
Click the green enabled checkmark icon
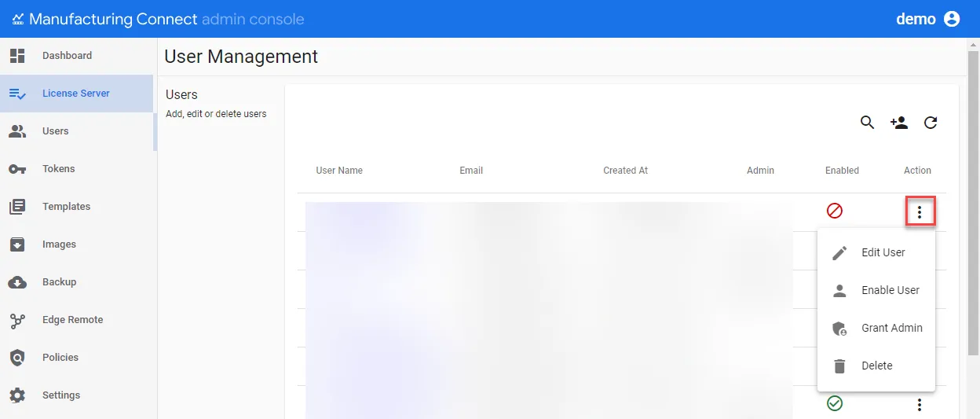tap(835, 403)
